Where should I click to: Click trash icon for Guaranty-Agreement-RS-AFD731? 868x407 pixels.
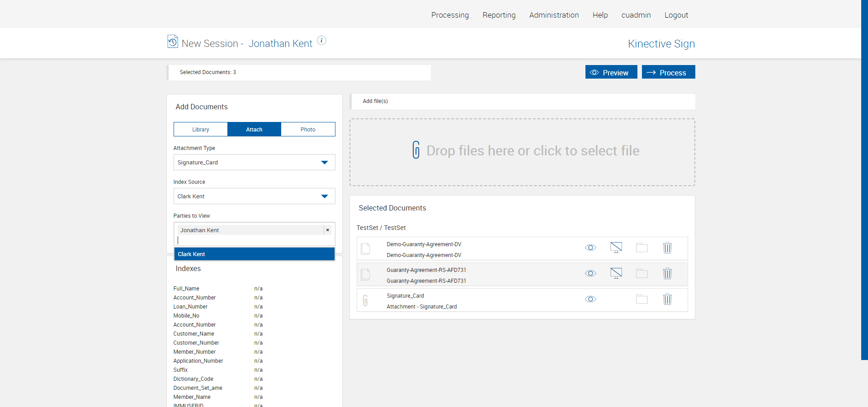[x=667, y=273]
